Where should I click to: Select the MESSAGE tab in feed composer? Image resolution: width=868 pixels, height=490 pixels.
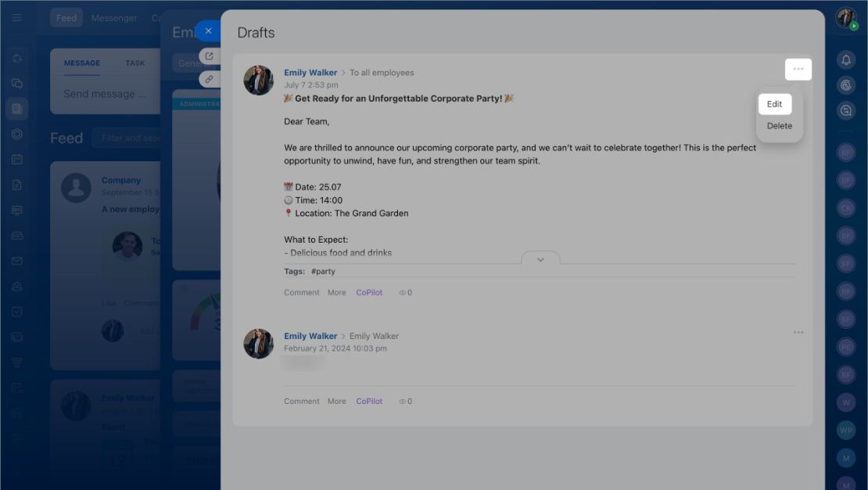click(x=82, y=63)
